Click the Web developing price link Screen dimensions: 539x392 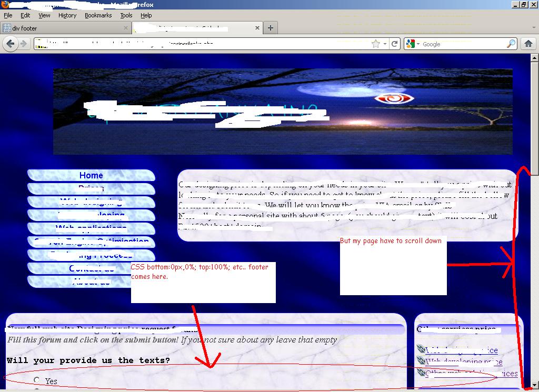coord(463,361)
